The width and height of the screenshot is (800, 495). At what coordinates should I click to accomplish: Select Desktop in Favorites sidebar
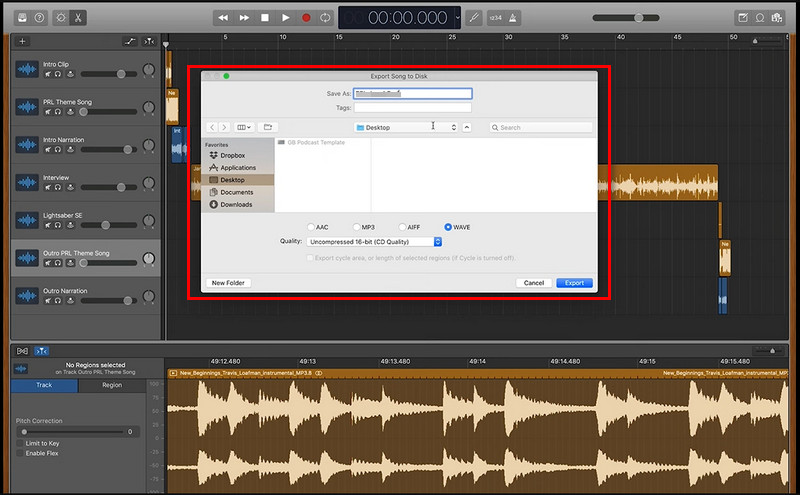[x=238, y=180]
